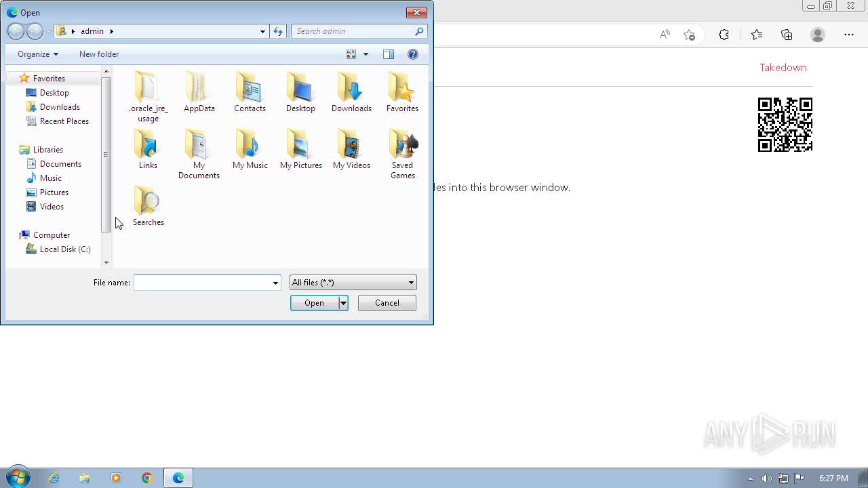Expand path arrow after admin

pyautogui.click(x=112, y=31)
